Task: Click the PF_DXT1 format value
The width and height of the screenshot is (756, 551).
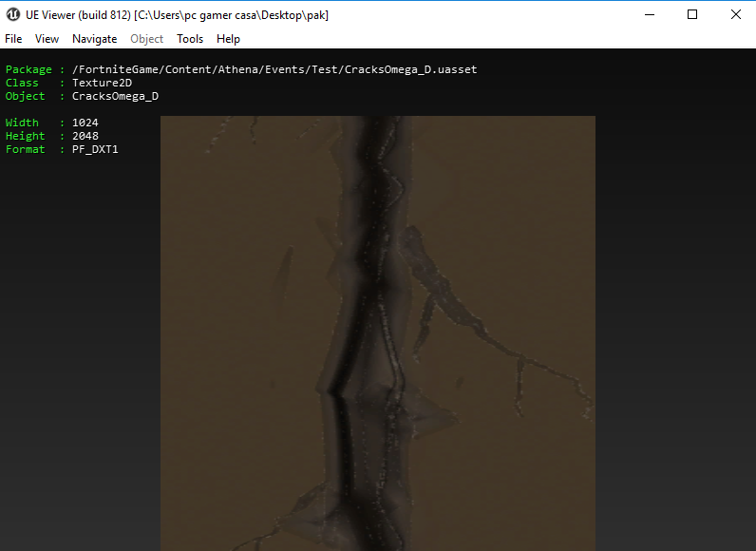Action: pyautogui.click(x=95, y=149)
